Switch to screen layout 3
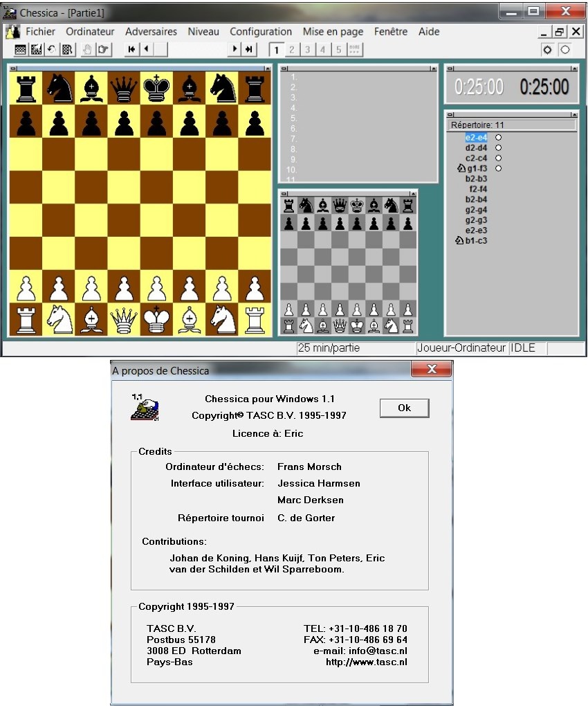This screenshot has width=588, height=706. (x=308, y=50)
